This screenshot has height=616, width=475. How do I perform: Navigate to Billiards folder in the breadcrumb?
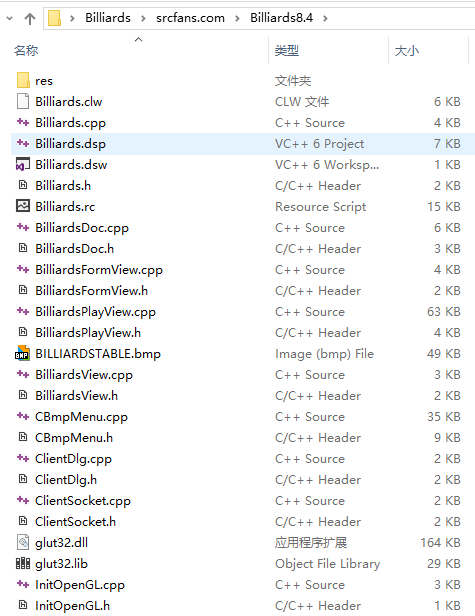click(108, 18)
